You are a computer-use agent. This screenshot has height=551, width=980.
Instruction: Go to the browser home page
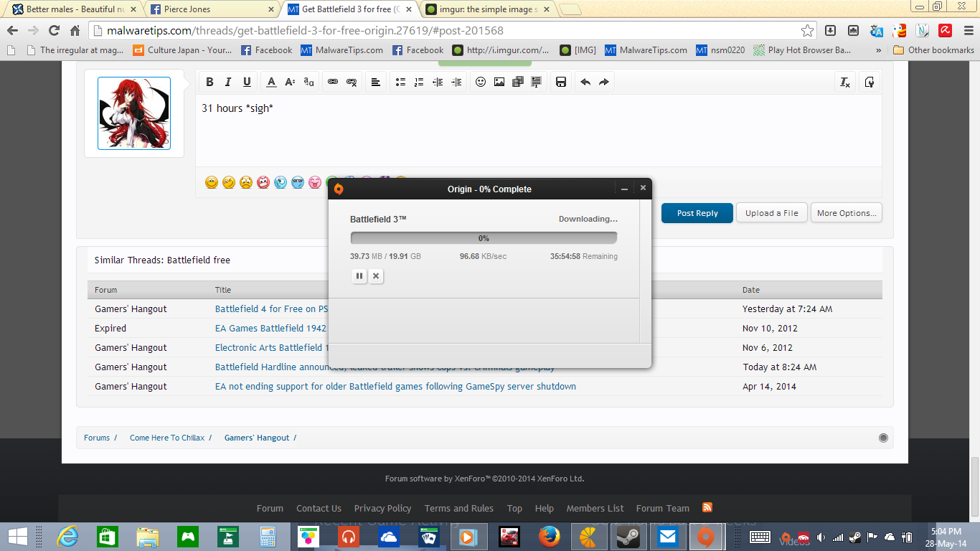(75, 31)
